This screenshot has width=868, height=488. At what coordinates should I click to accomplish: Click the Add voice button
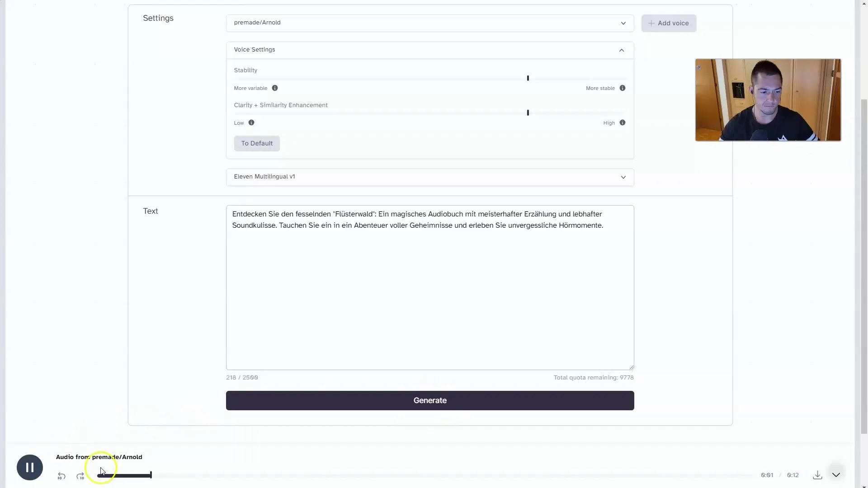[x=669, y=23]
